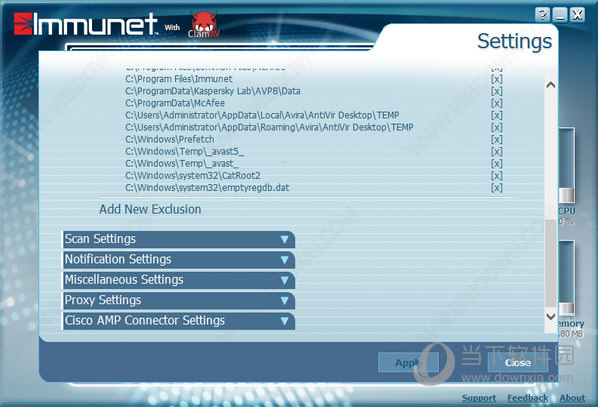Remove the C:\Windows\Prefetch exclusion

496,140
